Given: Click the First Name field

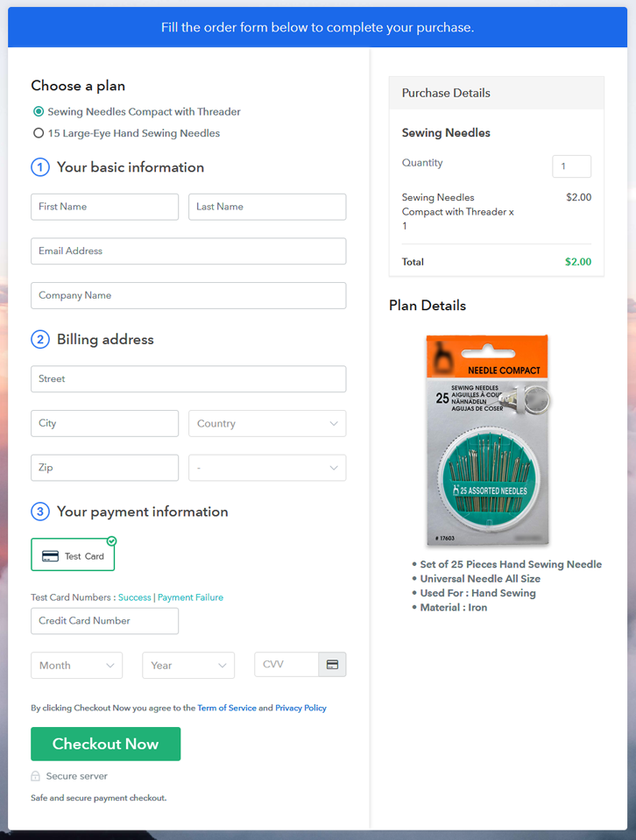Looking at the screenshot, I should click(x=104, y=207).
